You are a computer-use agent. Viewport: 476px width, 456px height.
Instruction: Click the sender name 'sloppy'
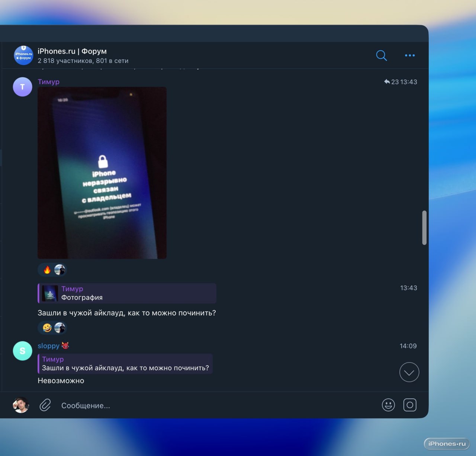click(48, 346)
